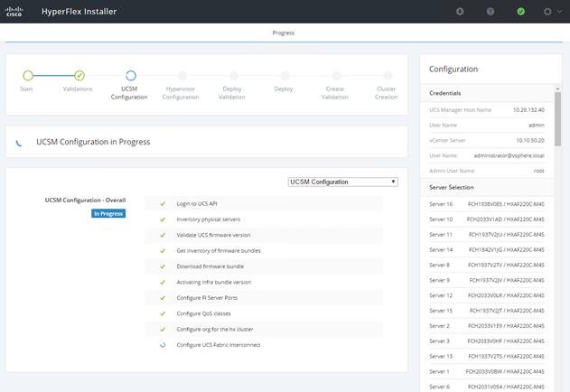Open the help question mark icon
570x392 pixels.
click(x=491, y=12)
